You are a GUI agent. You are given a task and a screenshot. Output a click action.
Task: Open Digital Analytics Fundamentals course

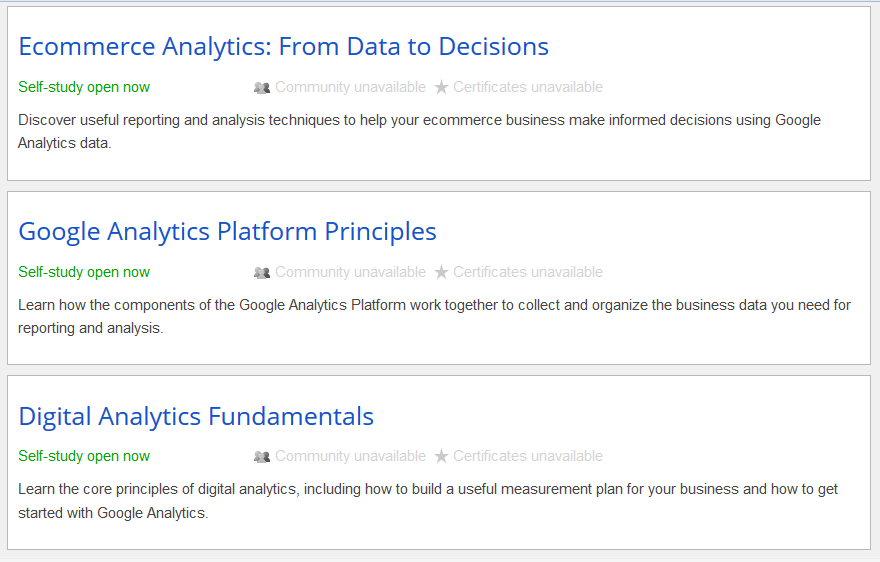(196, 416)
